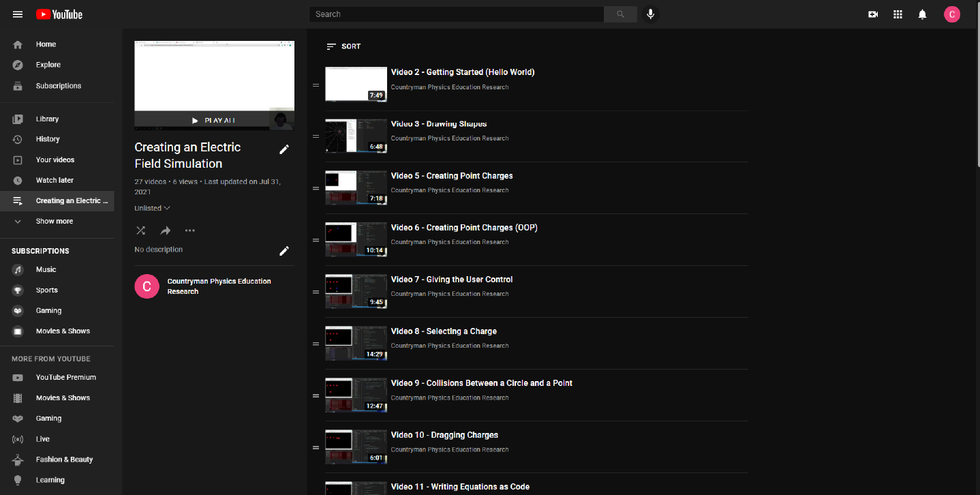980x495 pixels.
Task: Open Video 5 - Creating Point Charges title
Action: click(x=452, y=176)
